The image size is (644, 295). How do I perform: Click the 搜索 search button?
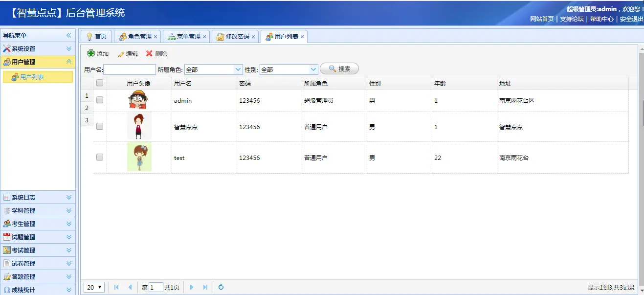click(339, 69)
